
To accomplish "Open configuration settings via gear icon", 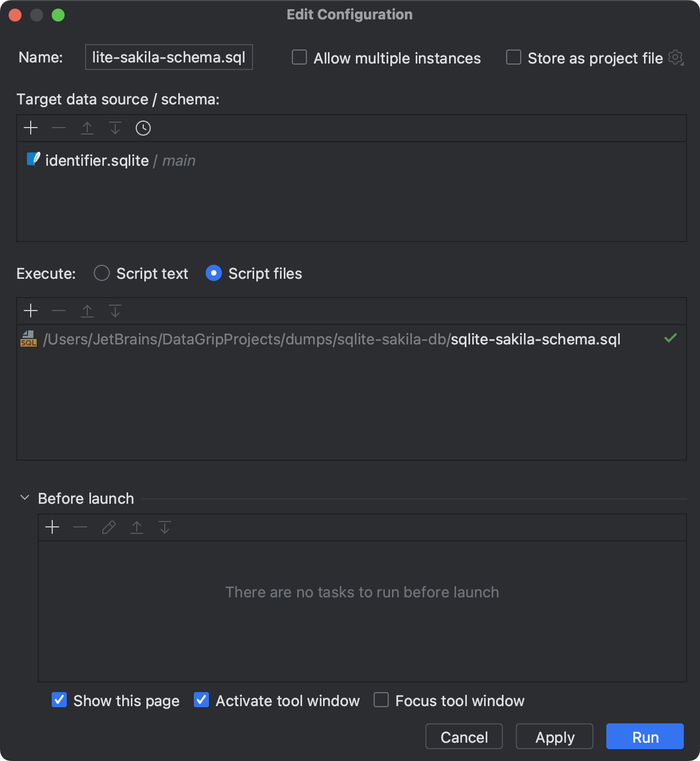I will tap(676, 58).
